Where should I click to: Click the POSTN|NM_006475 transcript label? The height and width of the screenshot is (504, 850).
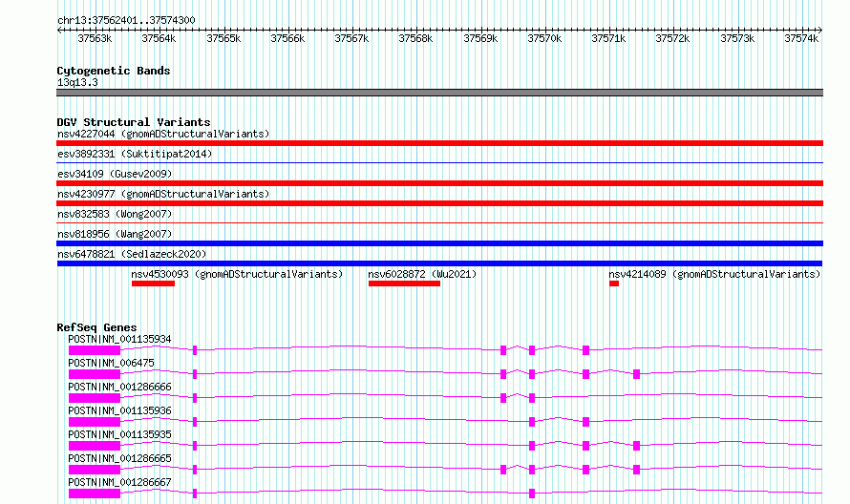(x=111, y=363)
